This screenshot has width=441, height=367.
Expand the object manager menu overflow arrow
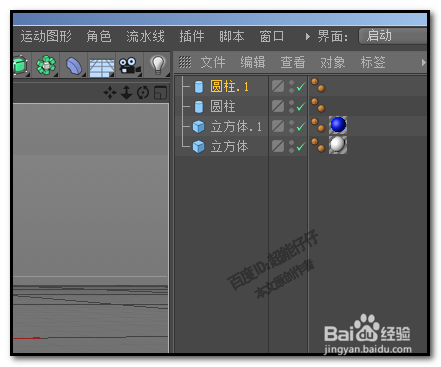point(423,62)
